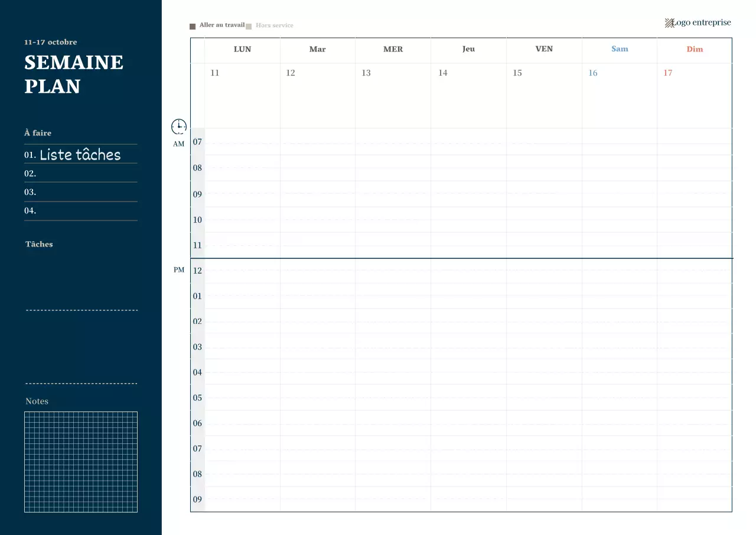Toggle the 'Aller au travail' status
The image size is (756, 535).
221,25
